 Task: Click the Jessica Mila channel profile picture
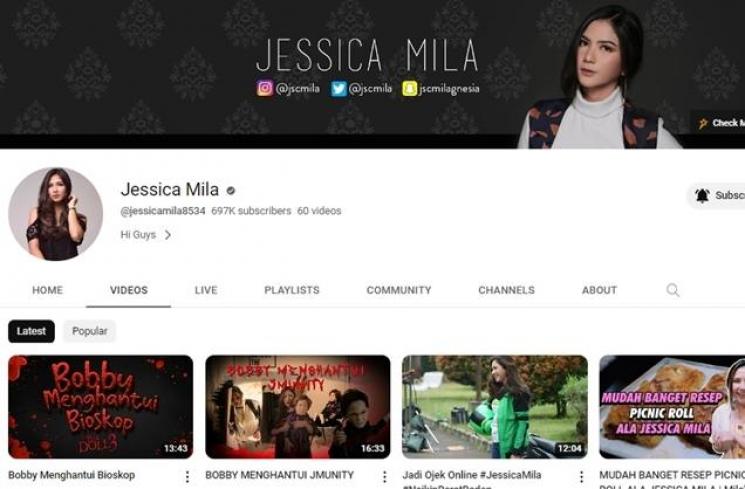point(56,214)
